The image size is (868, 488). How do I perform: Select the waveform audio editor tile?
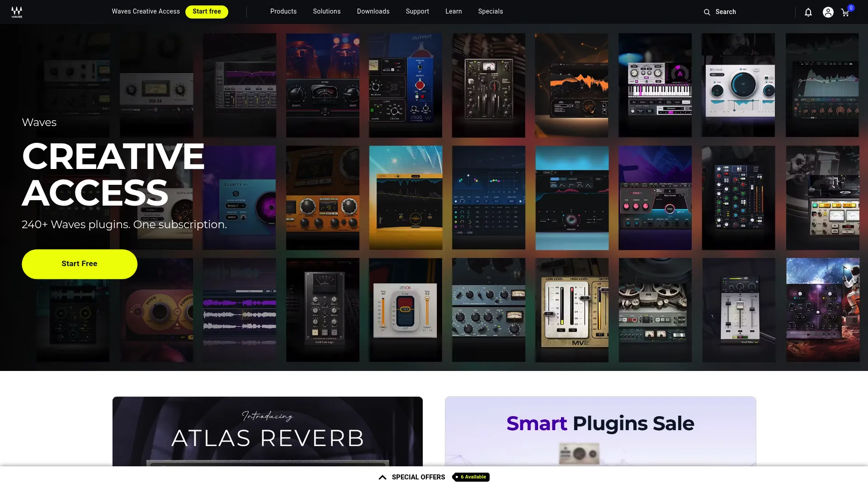(239, 310)
